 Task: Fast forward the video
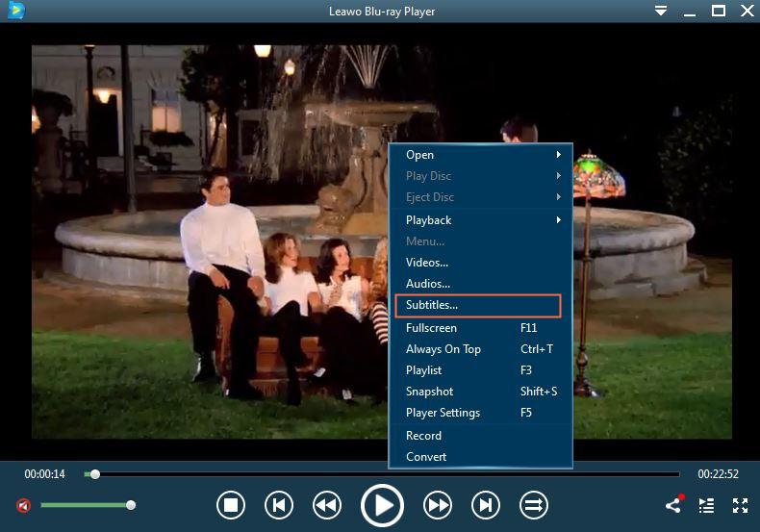pos(438,505)
